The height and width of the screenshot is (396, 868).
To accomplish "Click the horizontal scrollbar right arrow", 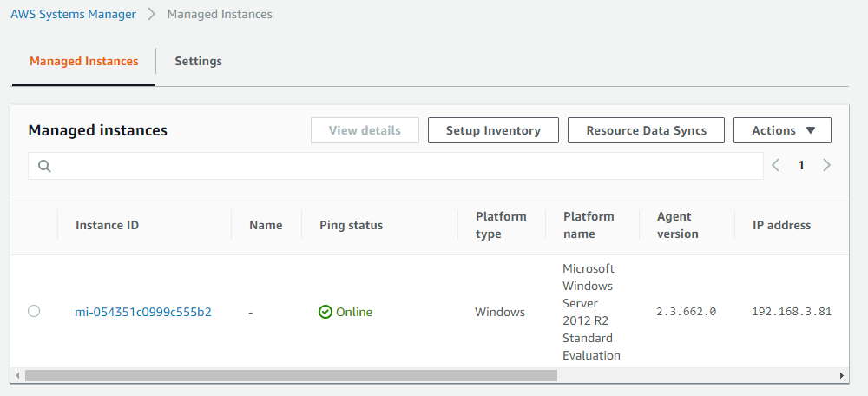I will pos(842,375).
